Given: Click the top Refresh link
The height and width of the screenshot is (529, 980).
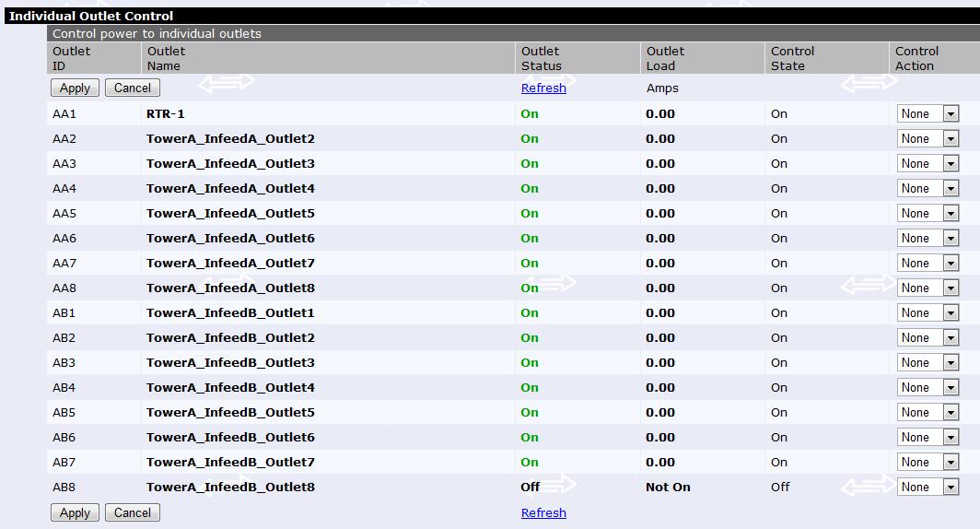Looking at the screenshot, I should point(543,88).
